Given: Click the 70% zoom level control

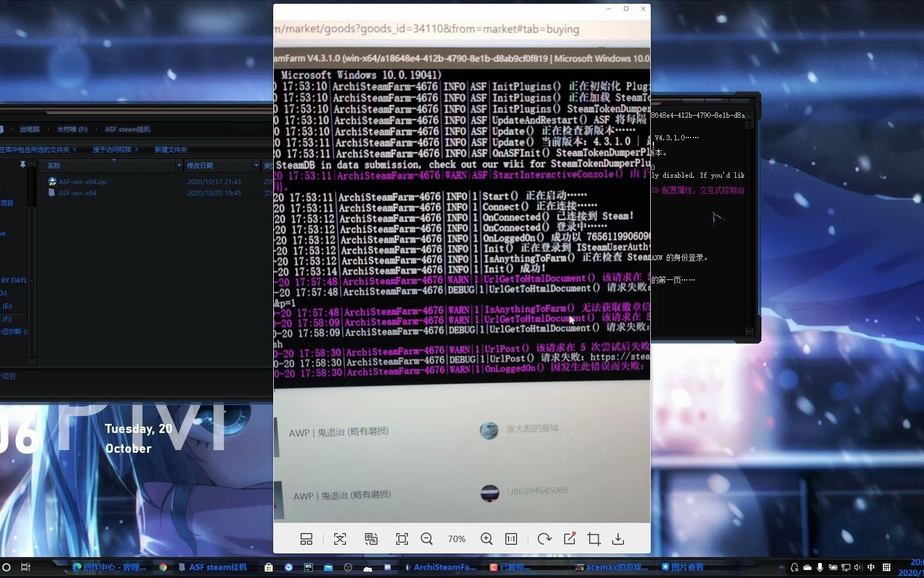Looking at the screenshot, I should tap(457, 539).
